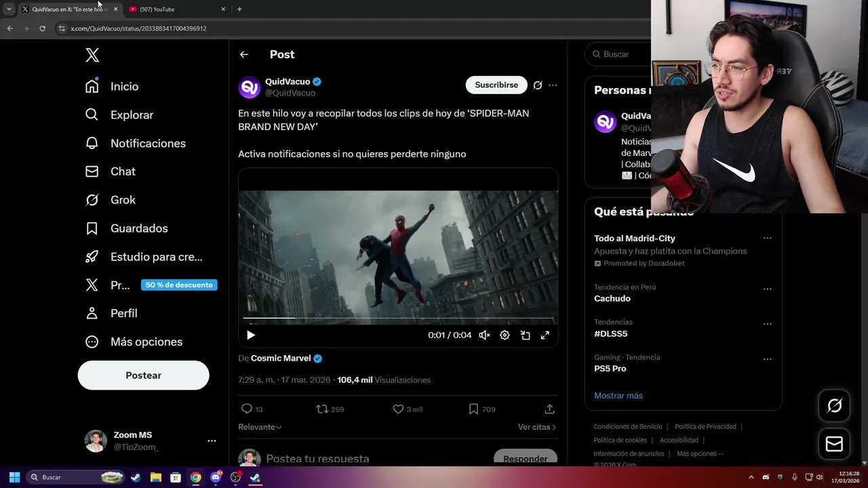This screenshot has width=868, height=488.
Task: Click Responder button
Action: click(526, 459)
